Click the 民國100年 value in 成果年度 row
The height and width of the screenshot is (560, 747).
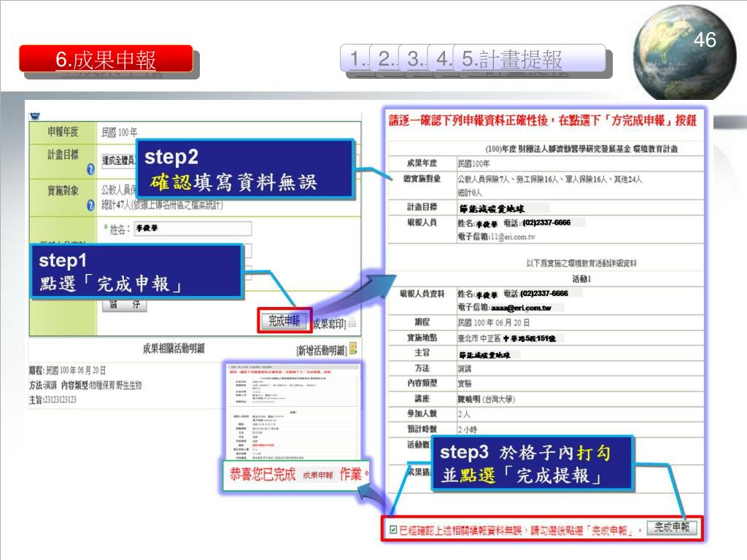tap(473, 164)
